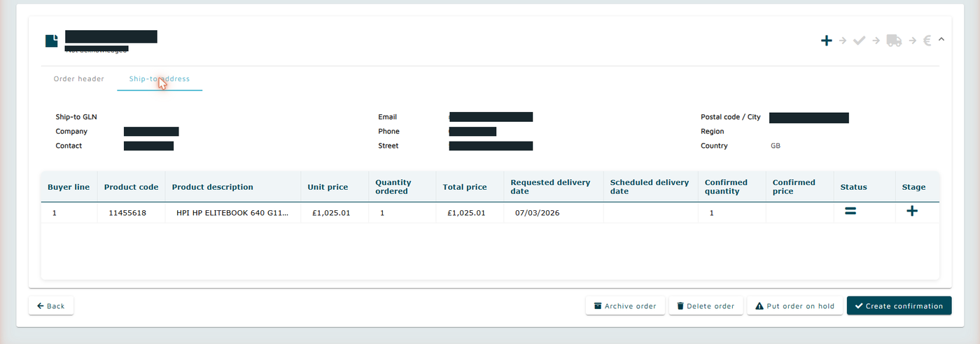The height and width of the screenshot is (344, 980).
Task: Open buyer line 1 link
Action: tap(54, 213)
